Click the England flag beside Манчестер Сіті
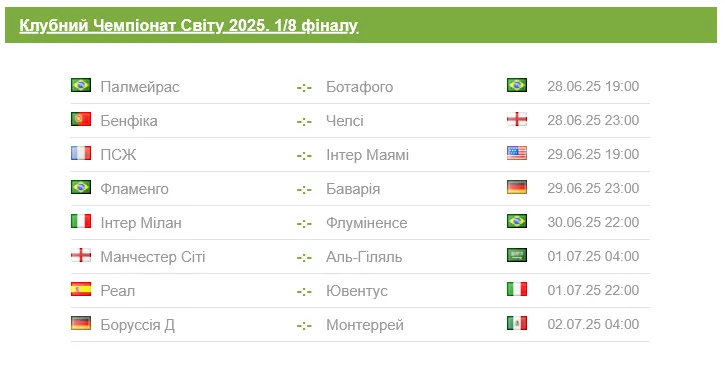Screen dimensions: 725x366 tap(81, 255)
